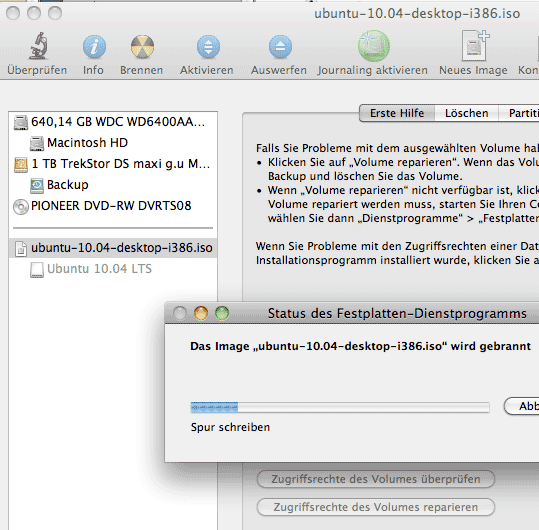This screenshot has height=530, width=539.
Task: Select the 1 TB TrekStor disk
Action: point(113,164)
